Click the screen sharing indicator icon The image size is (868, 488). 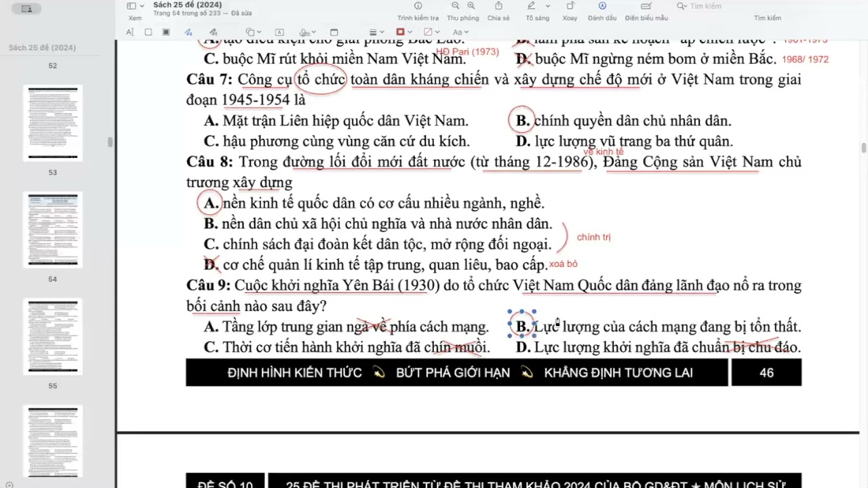point(27,9)
